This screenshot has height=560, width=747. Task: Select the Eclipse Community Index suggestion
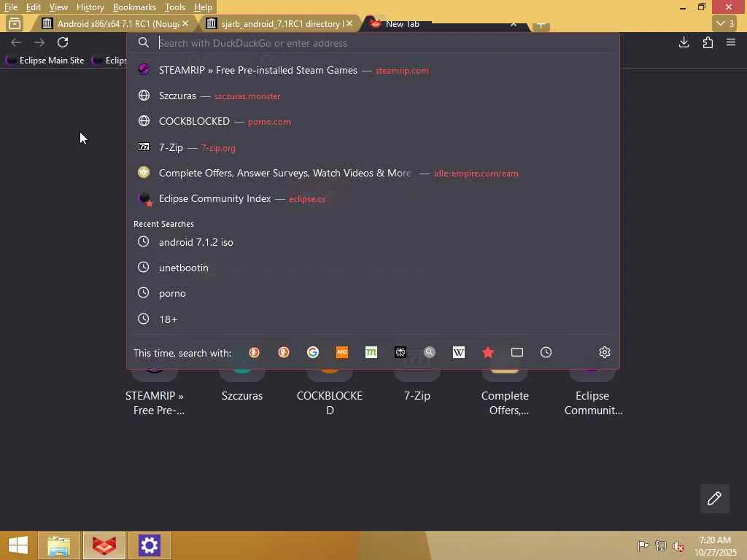[373, 198]
